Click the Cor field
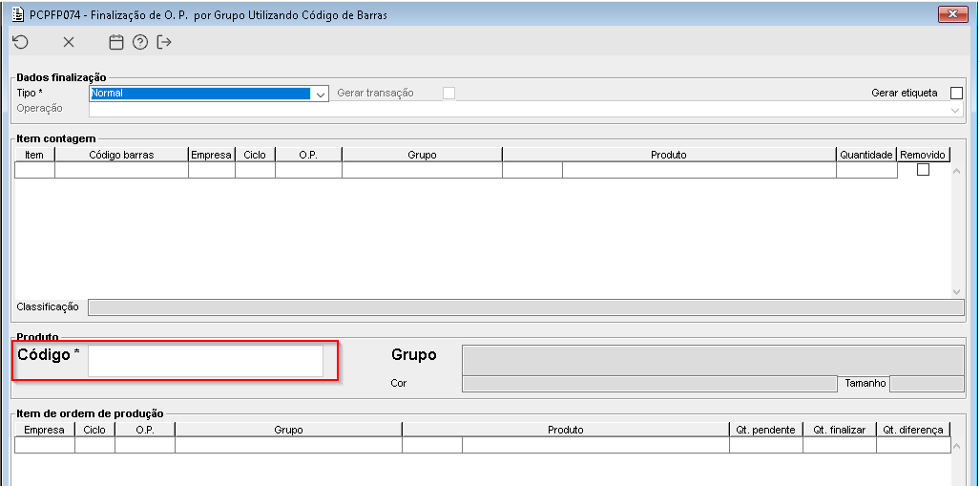This screenshot has height=486, width=980. tap(649, 384)
